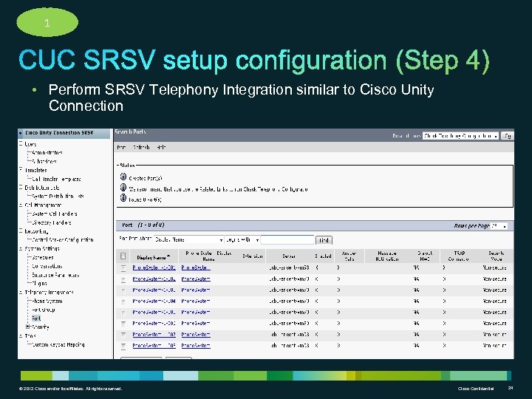Image resolution: width=532 pixels, height=399 pixels.
Task: Select Phone System in the tree
Action: click(x=47, y=301)
